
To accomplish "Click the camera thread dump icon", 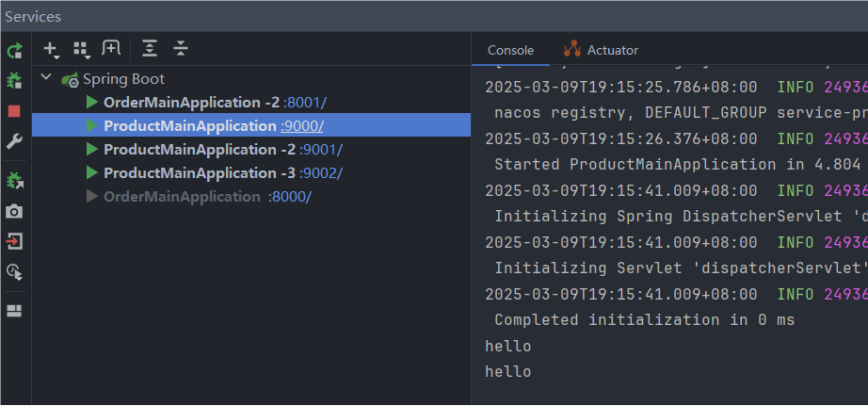I will tap(14, 211).
